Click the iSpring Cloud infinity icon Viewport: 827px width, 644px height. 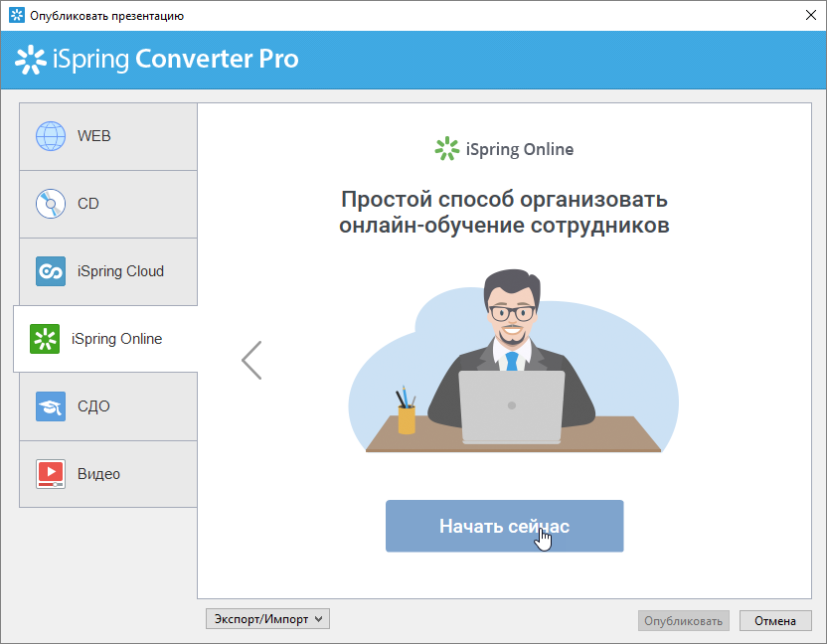pyautogui.click(x=51, y=271)
